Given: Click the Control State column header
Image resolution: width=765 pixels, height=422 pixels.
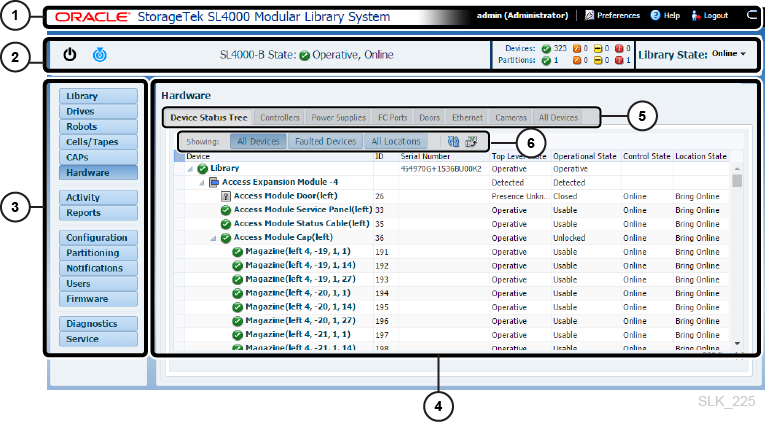Looking at the screenshot, I should click(x=647, y=156).
